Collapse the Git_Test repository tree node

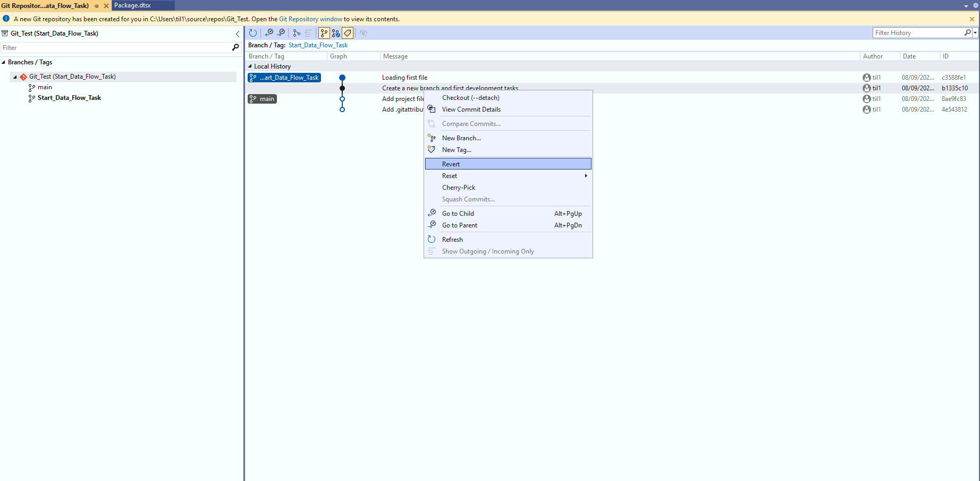pos(15,77)
